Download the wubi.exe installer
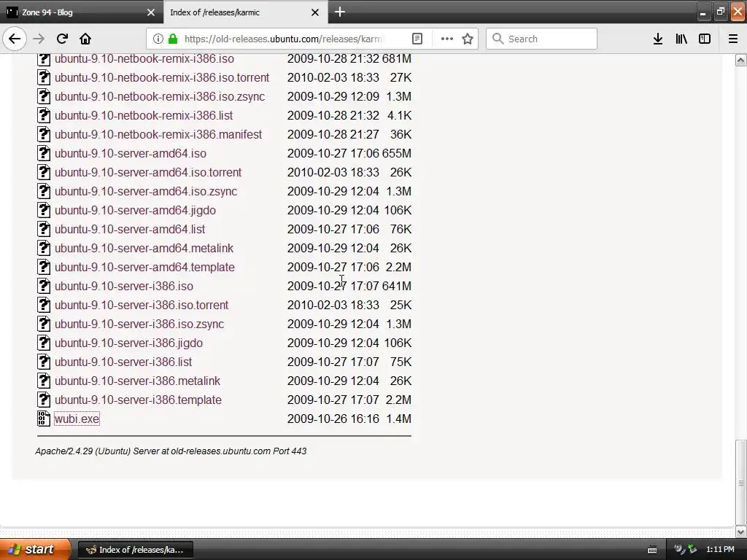 [x=77, y=419]
